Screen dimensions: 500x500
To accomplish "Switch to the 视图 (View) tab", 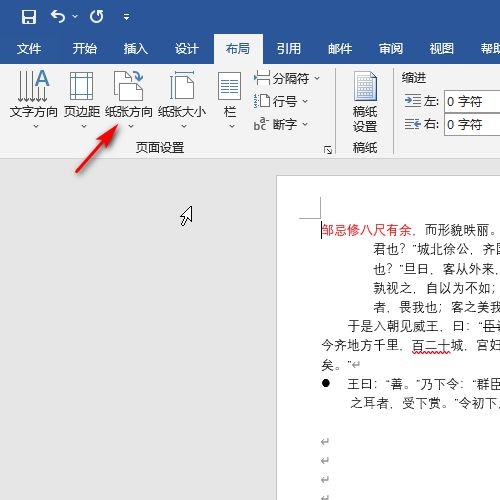I will point(442,49).
